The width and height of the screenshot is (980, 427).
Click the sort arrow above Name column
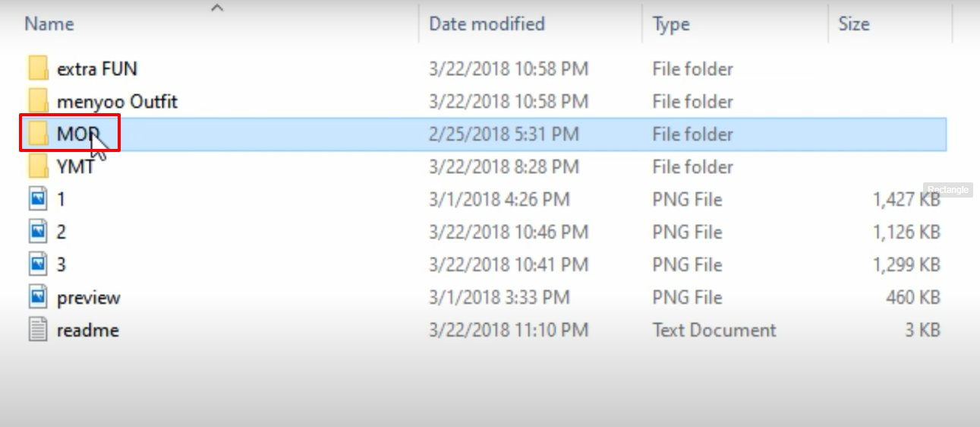218,8
